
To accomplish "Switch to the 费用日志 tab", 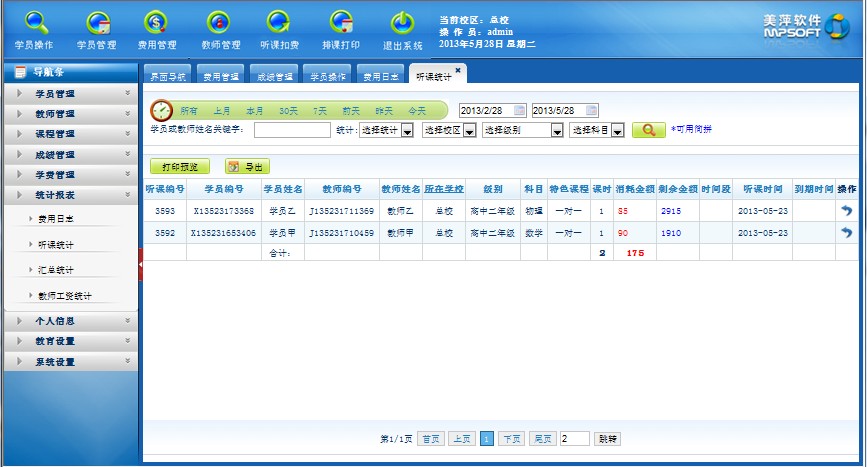I will (381, 76).
